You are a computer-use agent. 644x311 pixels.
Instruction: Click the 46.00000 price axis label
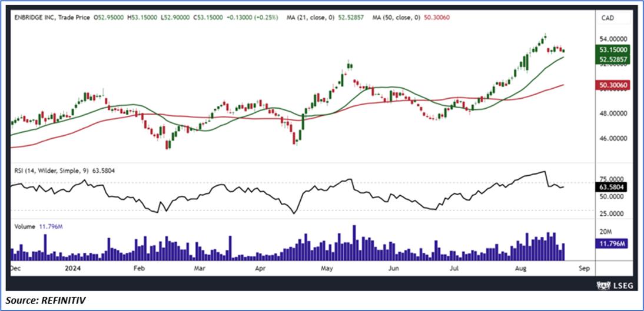613,139
